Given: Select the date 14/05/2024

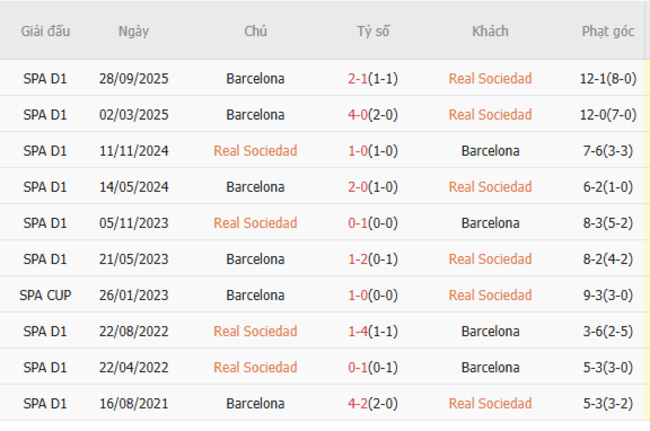Looking at the screenshot, I should (133, 187).
